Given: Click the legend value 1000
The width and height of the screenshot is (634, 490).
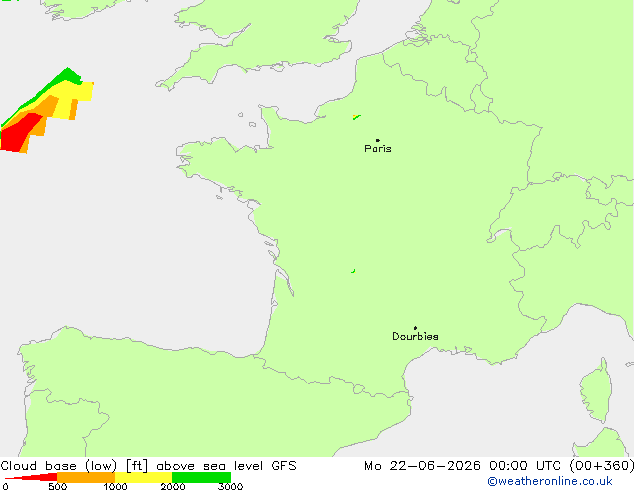Looking at the screenshot, I should click(x=115, y=486).
